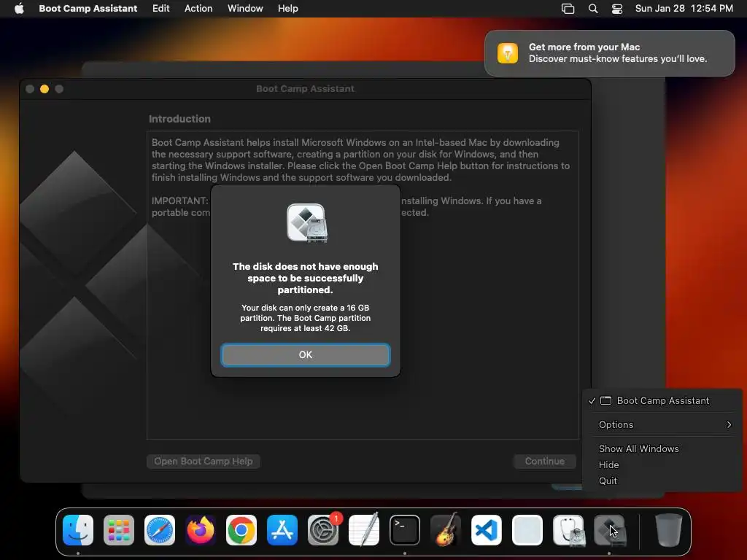Viewport: 747px width, 560px height.
Task: Open Launchpad in the Dock
Action: pos(119,530)
